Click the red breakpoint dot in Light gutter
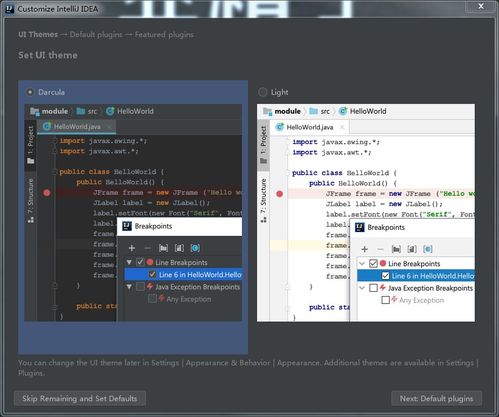Viewport: 499px width, 417px height. click(279, 194)
